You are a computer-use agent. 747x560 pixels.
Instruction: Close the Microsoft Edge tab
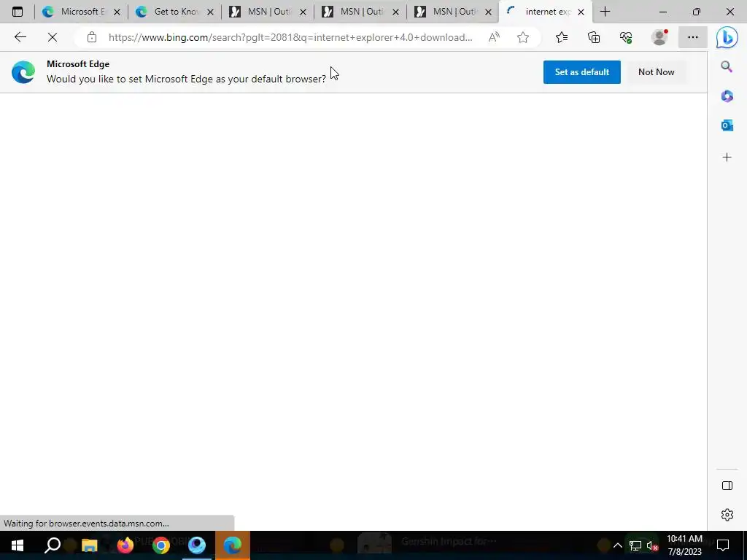click(x=117, y=12)
